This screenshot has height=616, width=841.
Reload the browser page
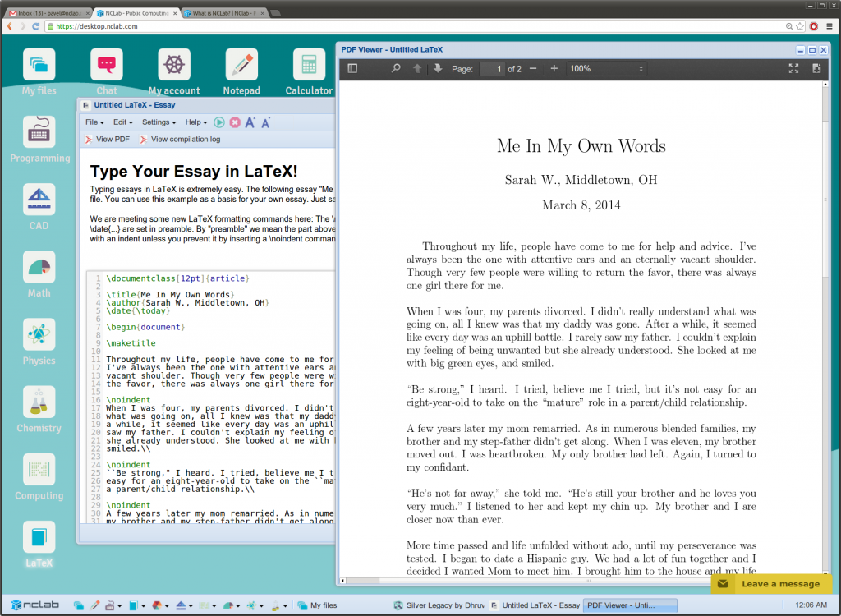(x=35, y=26)
